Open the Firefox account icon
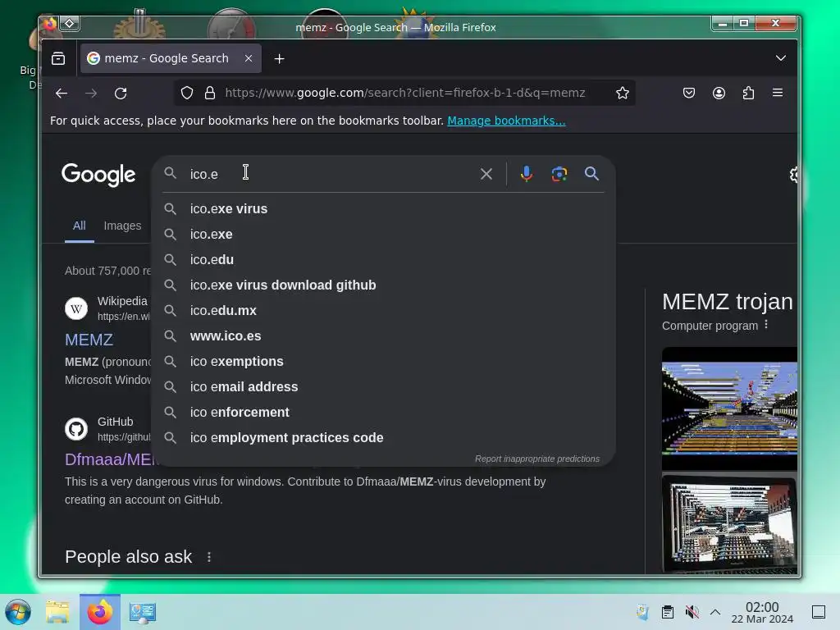Screen dimensions: 840x630 (719, 94)
